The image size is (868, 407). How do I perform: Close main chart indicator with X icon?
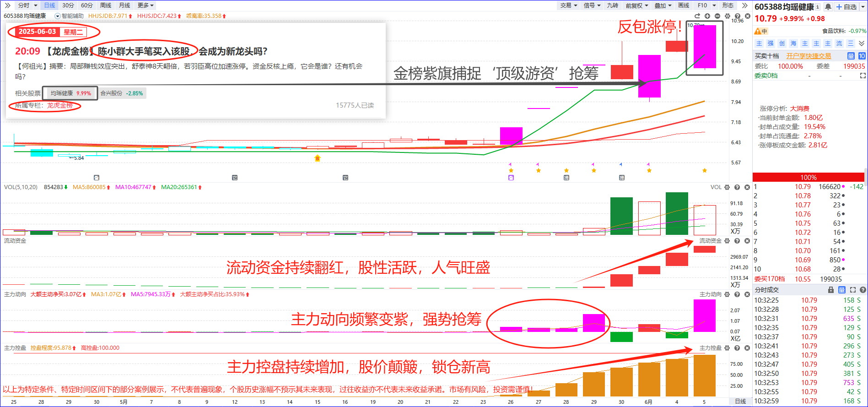[748, 16]
